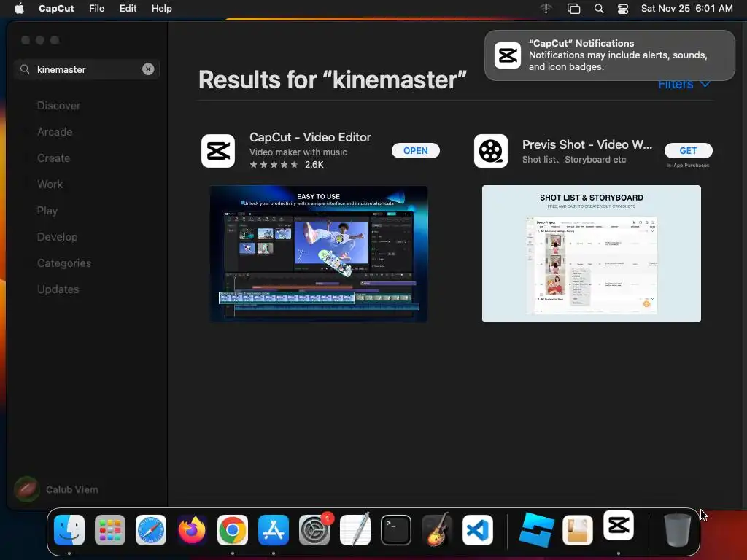Screen dimensions: 747x560
Task: Go to Discover in the sidebar
Action: (58, 106)
